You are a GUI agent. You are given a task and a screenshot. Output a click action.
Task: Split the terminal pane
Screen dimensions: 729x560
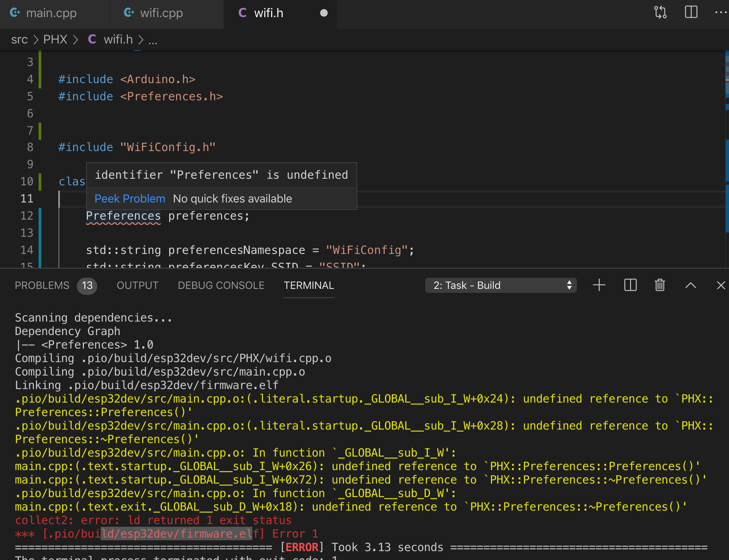(630, 285)
